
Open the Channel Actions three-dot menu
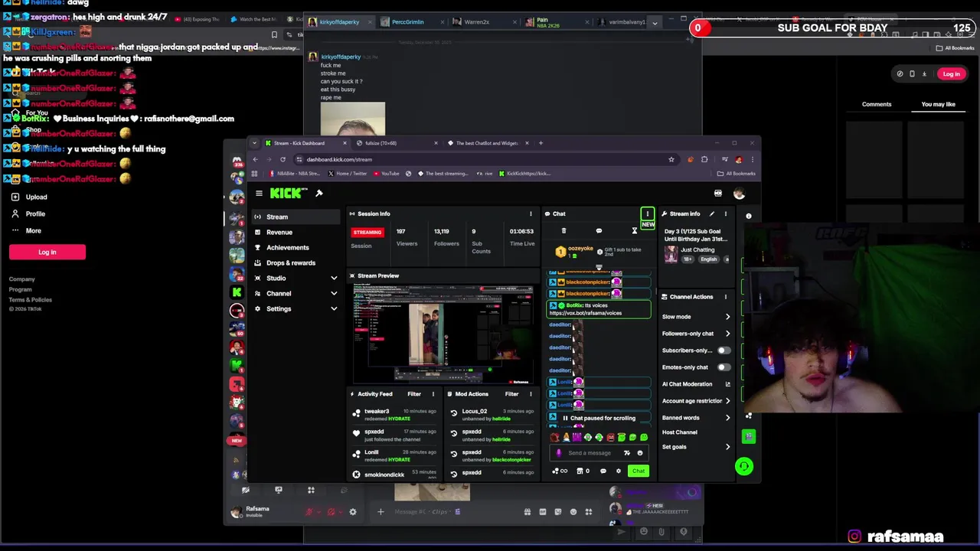[x=726, y=297]
